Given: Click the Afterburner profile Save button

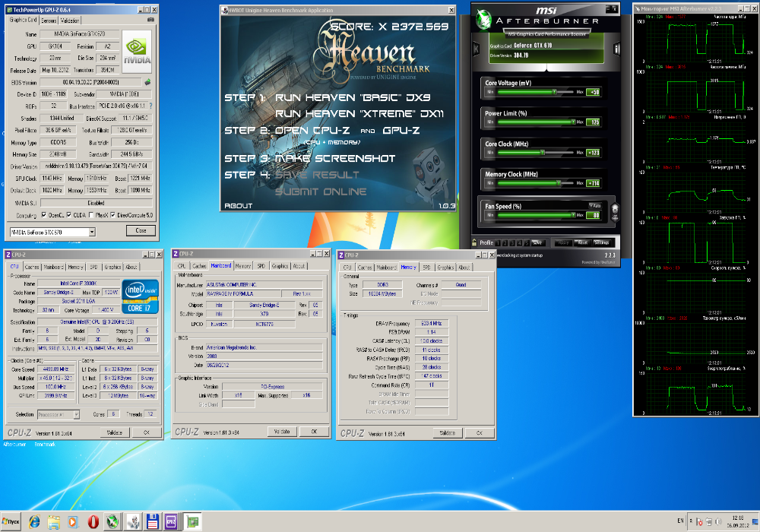Looking at the screenshot, I should click(537, 242).
